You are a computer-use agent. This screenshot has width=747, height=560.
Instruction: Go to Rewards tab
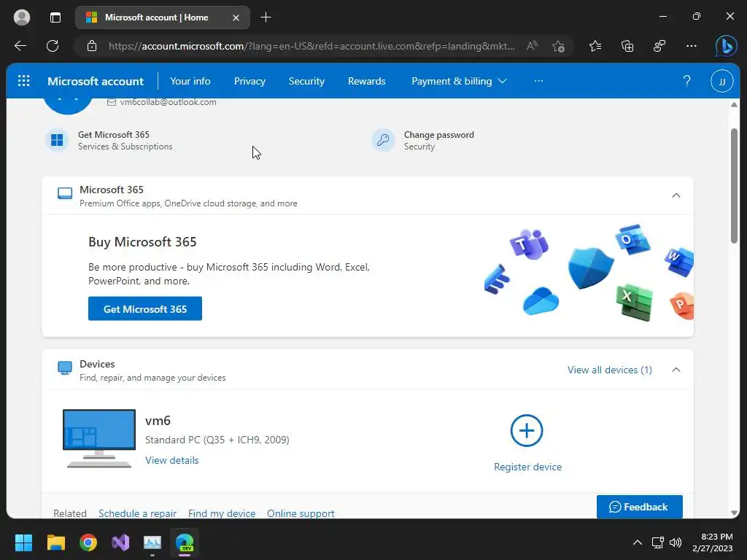366,81
